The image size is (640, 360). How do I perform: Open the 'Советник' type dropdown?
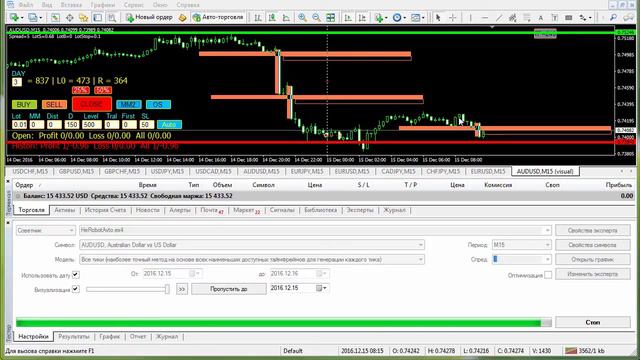click(45, 231)
